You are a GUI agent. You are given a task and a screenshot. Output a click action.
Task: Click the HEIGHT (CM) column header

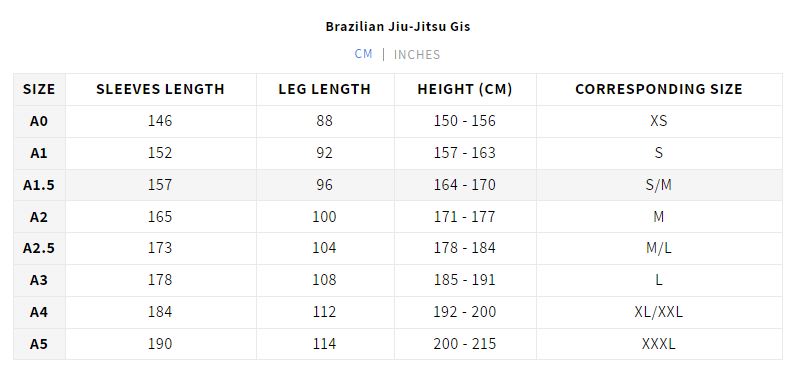(x=465, y=89)
